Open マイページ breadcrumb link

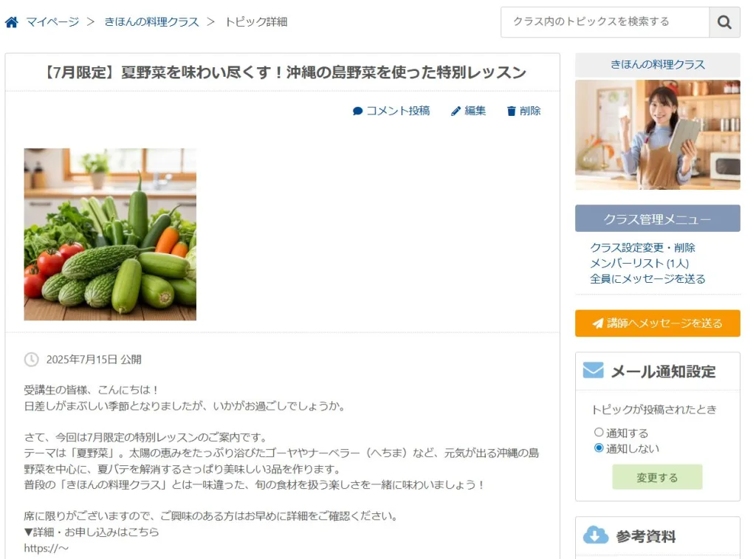[52, 22]
